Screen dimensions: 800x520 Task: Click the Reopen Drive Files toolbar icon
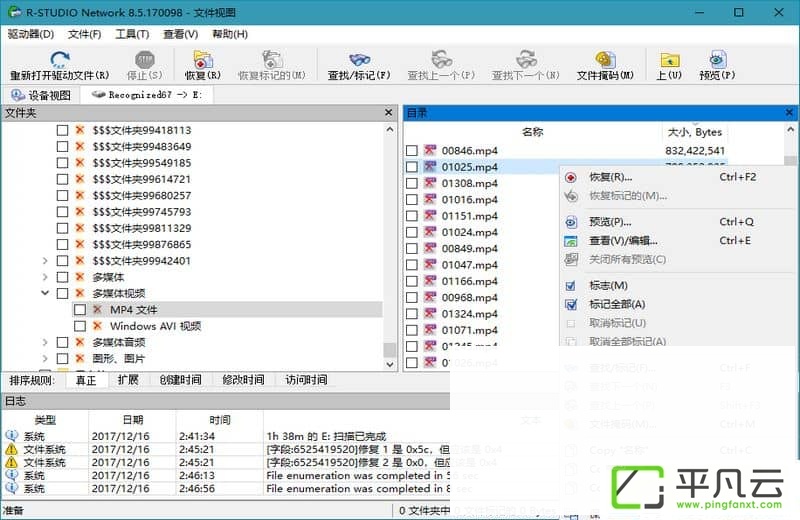pyautogui.click(x=60, y=59)
